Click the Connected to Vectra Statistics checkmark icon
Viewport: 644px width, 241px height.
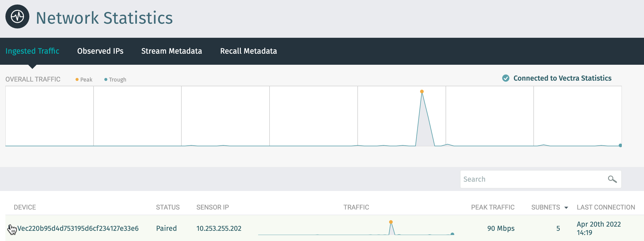point(505,78)
